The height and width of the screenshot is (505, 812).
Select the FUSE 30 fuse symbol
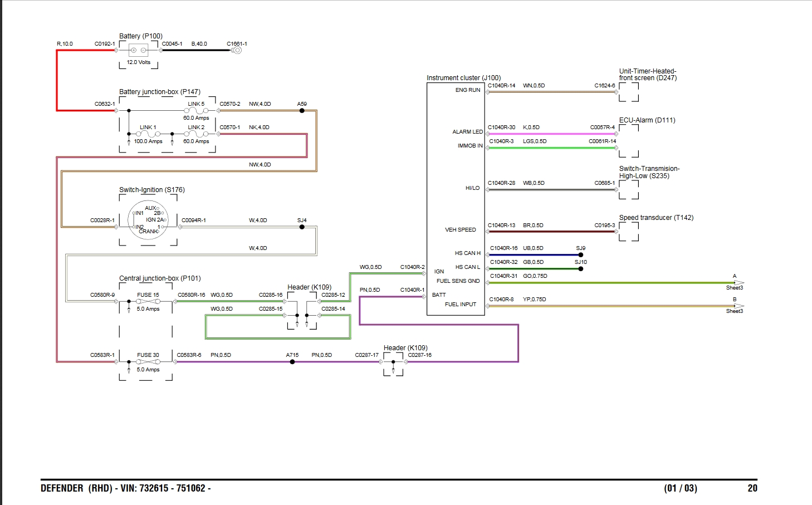tap(148, 362)
